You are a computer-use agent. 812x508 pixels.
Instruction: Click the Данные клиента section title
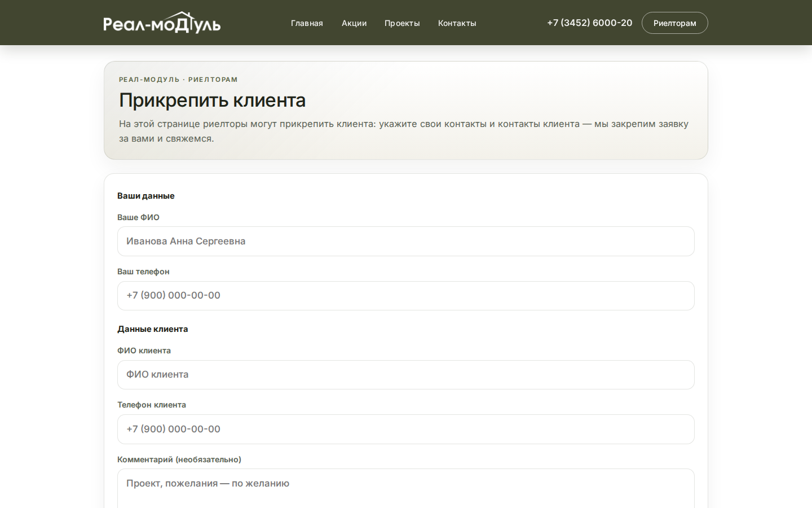tap(153, 329)
